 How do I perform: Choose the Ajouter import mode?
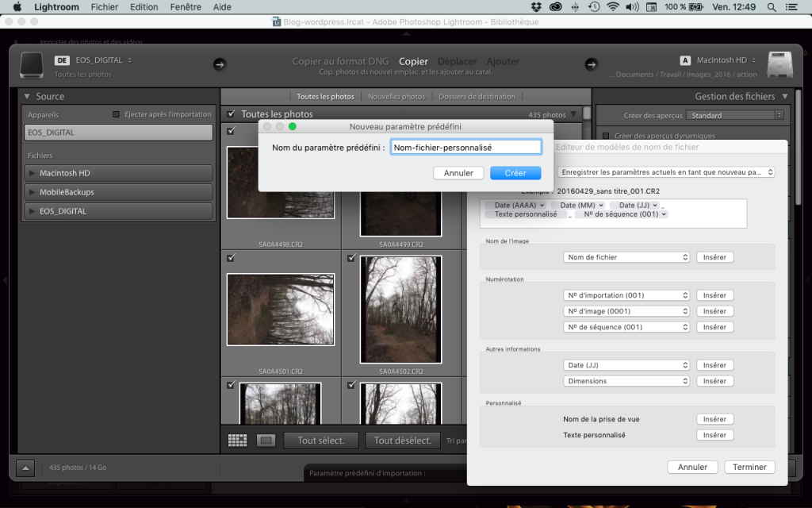pyautogui.click(x=503, y=62)
